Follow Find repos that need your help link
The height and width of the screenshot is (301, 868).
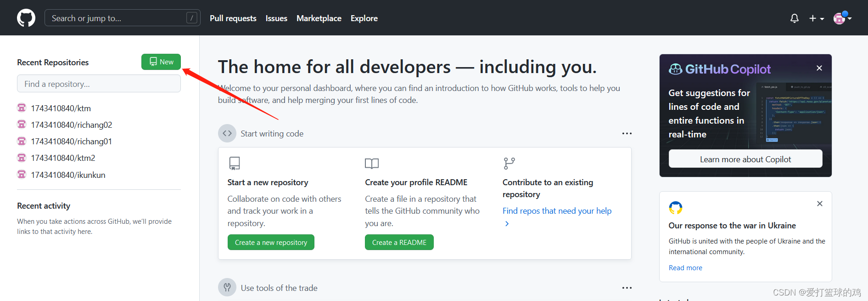click(x=557, y=211)
